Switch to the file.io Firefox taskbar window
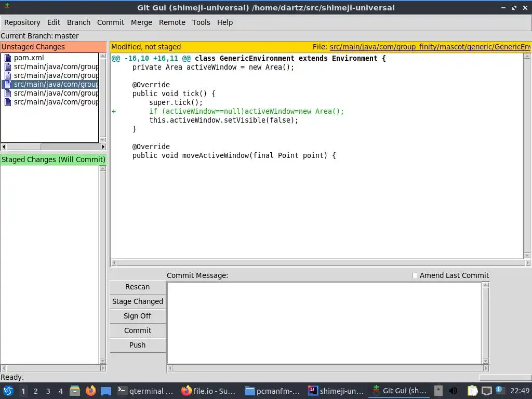Screen dimensions: 532x399 [x=209, y=391]
